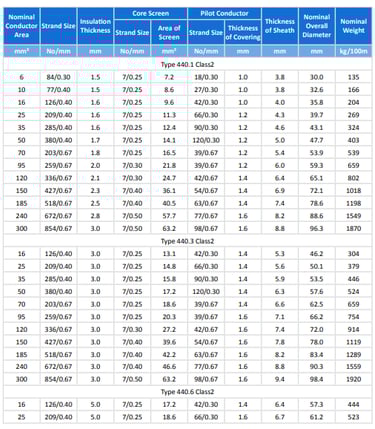This screenshot has width=375, height=429.
Task: Select the sheath thickness value 6.9
Action: click(280, 191)
